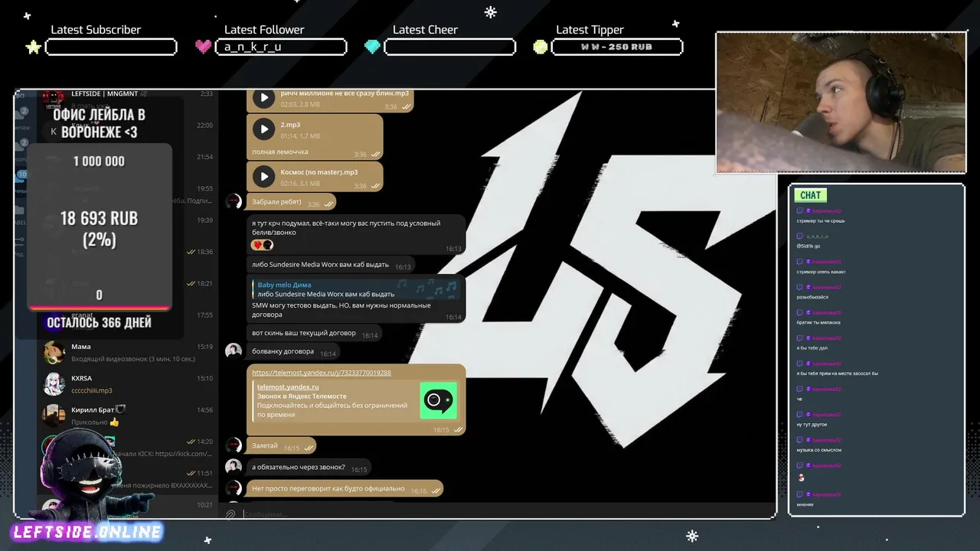Open the LEFTSIDE | MNGMNT chat
Screen dimensions: 980x551
pyautogui.click(x=127, y=99)
